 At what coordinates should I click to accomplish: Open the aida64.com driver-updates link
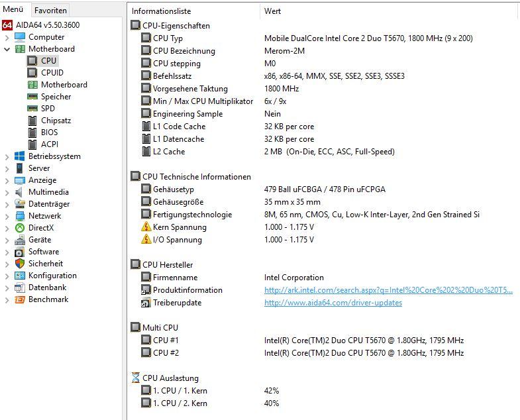point(333,303)
